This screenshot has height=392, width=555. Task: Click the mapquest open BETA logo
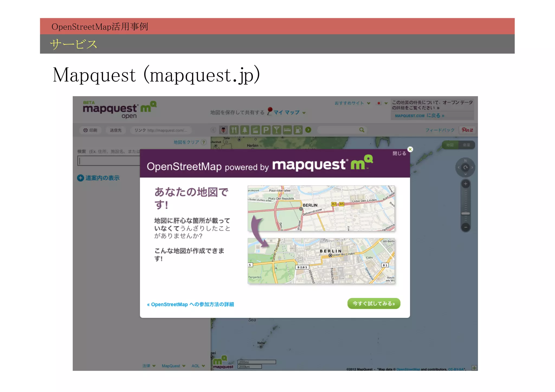(x=120, y=109)
